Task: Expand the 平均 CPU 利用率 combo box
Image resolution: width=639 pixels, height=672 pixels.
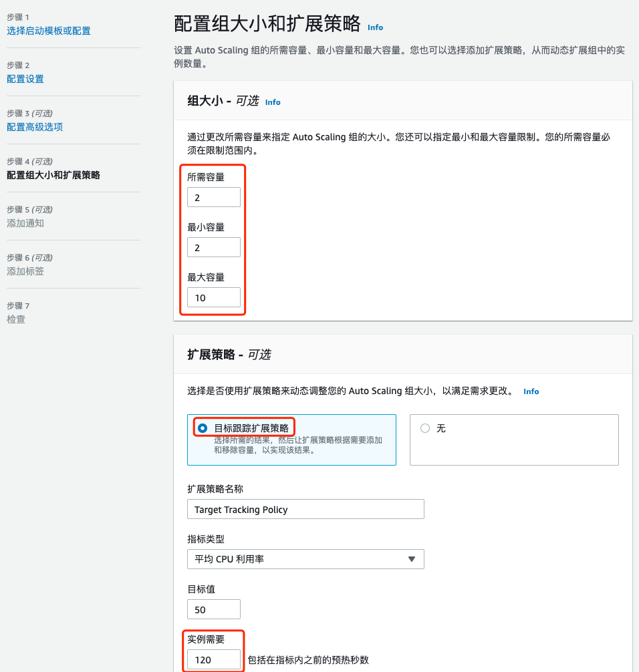Action: tap(305, 559)
